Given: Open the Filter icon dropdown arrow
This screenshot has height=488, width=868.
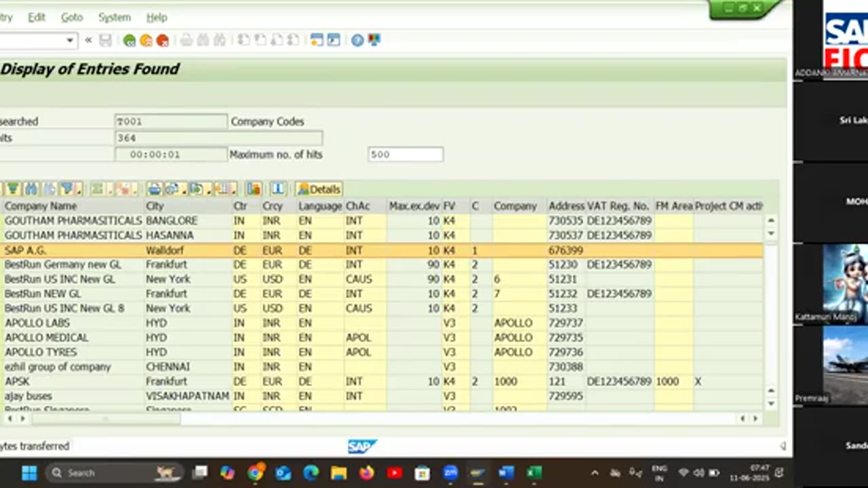Looking at the screenshot, I should coord(78,190).
